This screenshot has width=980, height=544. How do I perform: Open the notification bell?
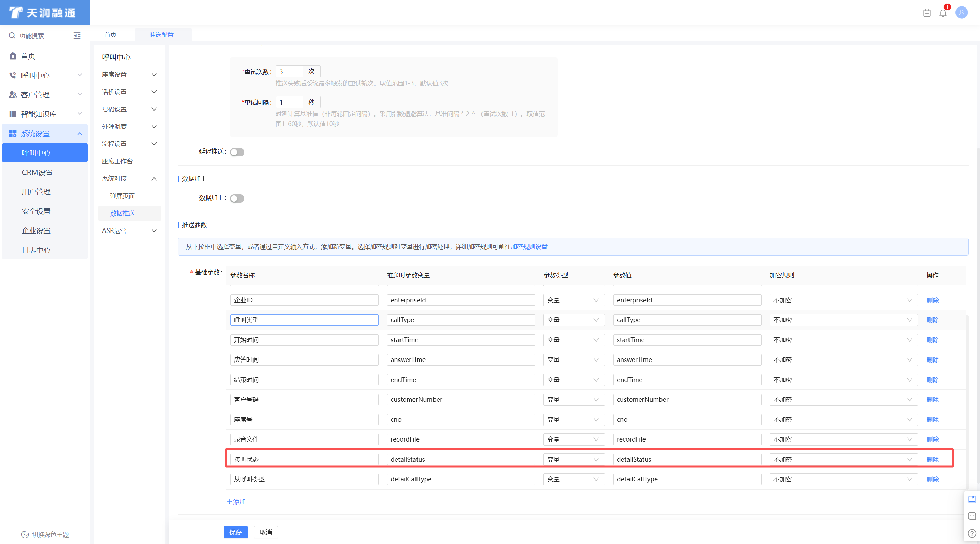tap(943, 13)
